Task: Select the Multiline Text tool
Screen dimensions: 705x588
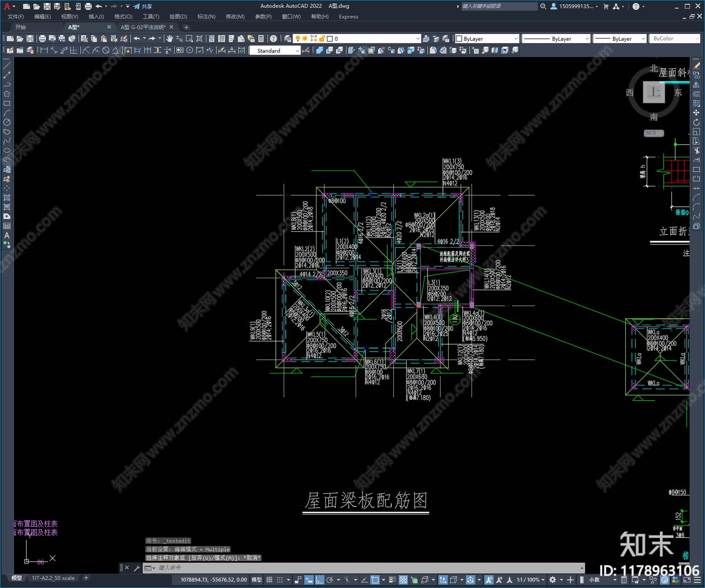Action: pyautogui.click(x=7, y=235)
